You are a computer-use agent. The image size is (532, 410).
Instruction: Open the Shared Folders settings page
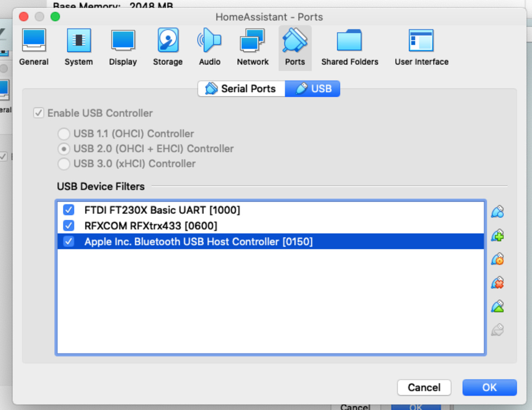click(x=349, y=46)
